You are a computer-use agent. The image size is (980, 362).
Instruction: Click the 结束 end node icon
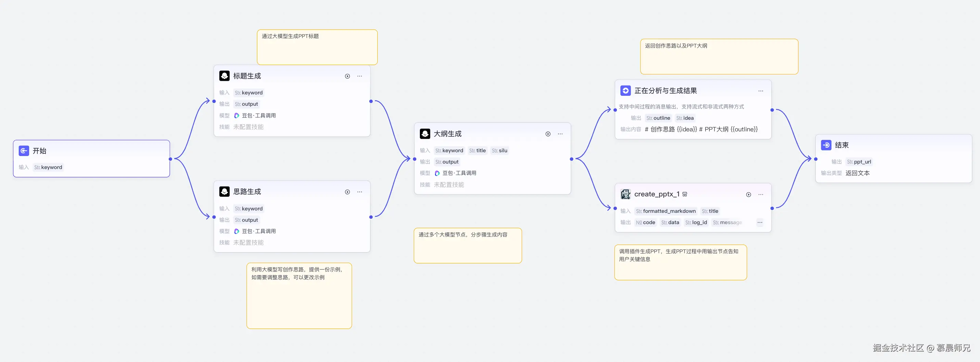pyautogui.click(x=826, y=145)
